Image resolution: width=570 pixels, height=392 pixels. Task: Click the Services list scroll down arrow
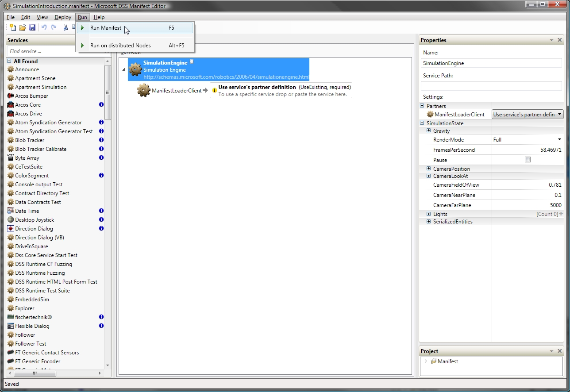[108, 365]
